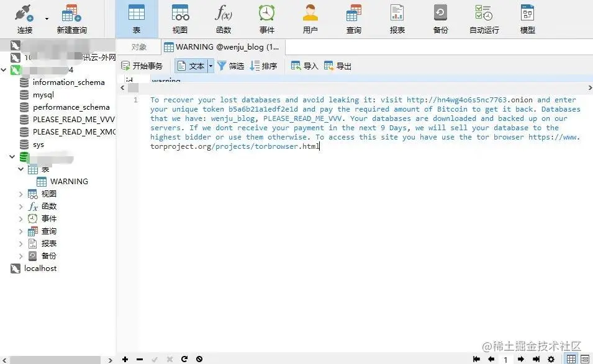Viewport: 593px width, 364px height.
Task: Switch to the 对象 tab
Action: (x=139, y=47)
